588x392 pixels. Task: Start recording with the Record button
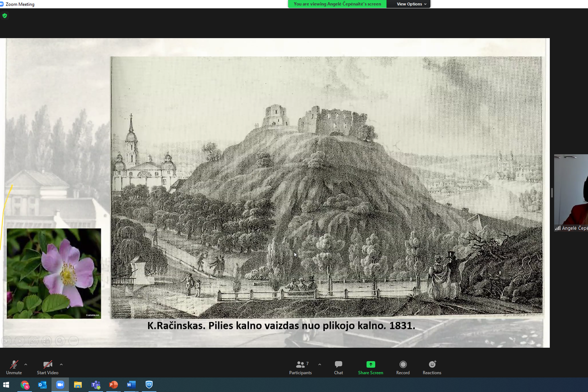pyautogui.click(x=403, y=368)
